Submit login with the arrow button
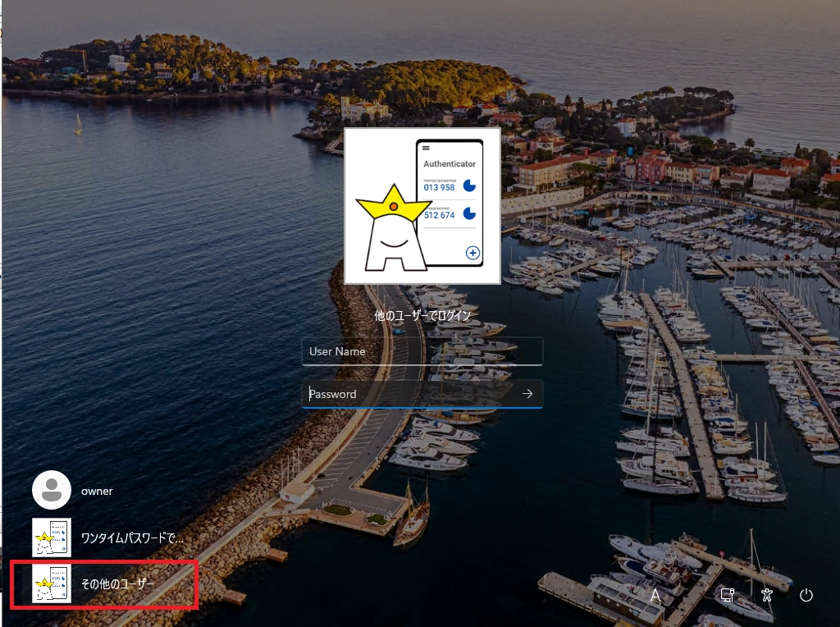 527,394
